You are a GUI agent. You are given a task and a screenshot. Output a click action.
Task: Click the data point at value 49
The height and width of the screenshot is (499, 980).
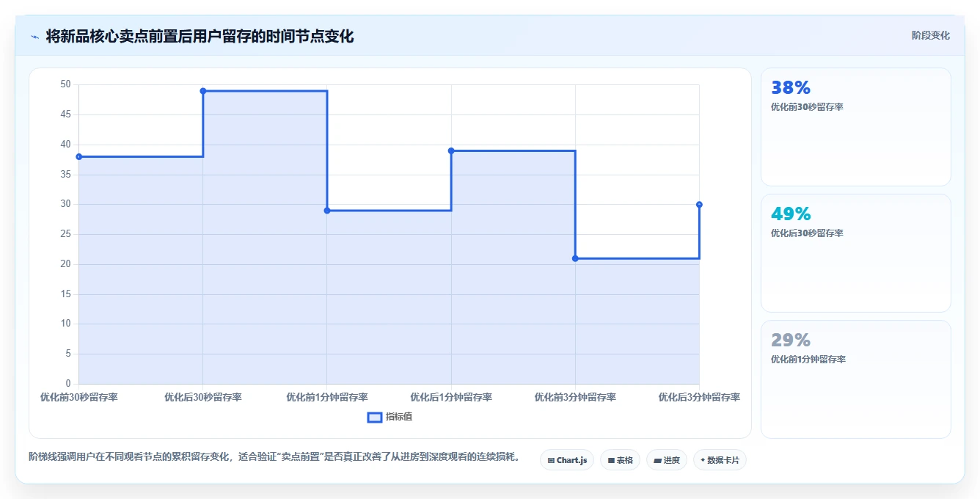tap(203, 91)
